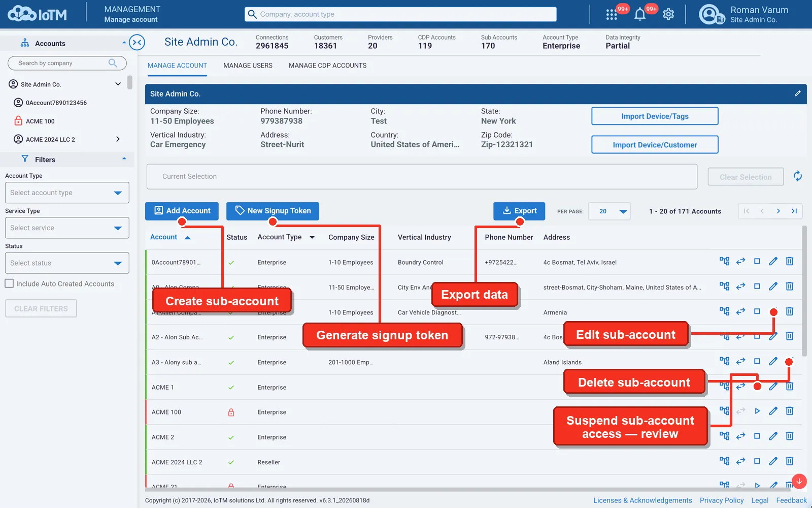The width and height of the screenshot is (812, 508).
Task: Open the Roman Varum user profile
Action: [x=745, y=14]
